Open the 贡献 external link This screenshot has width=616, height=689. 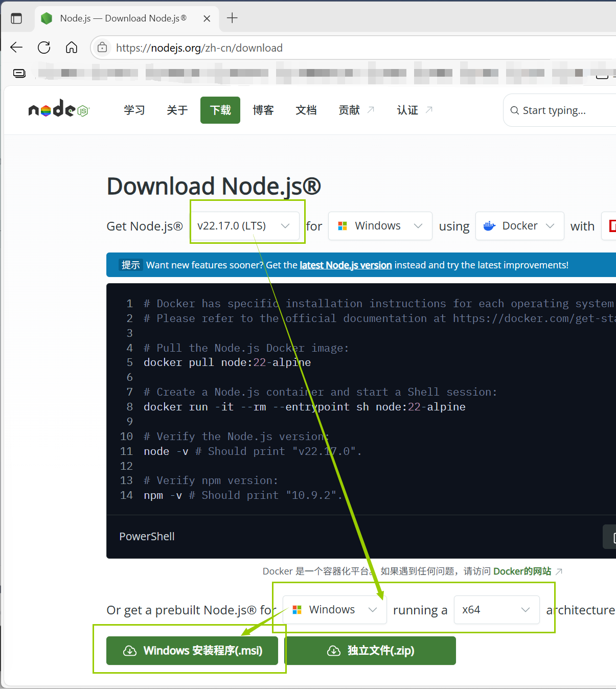(356, 110)
